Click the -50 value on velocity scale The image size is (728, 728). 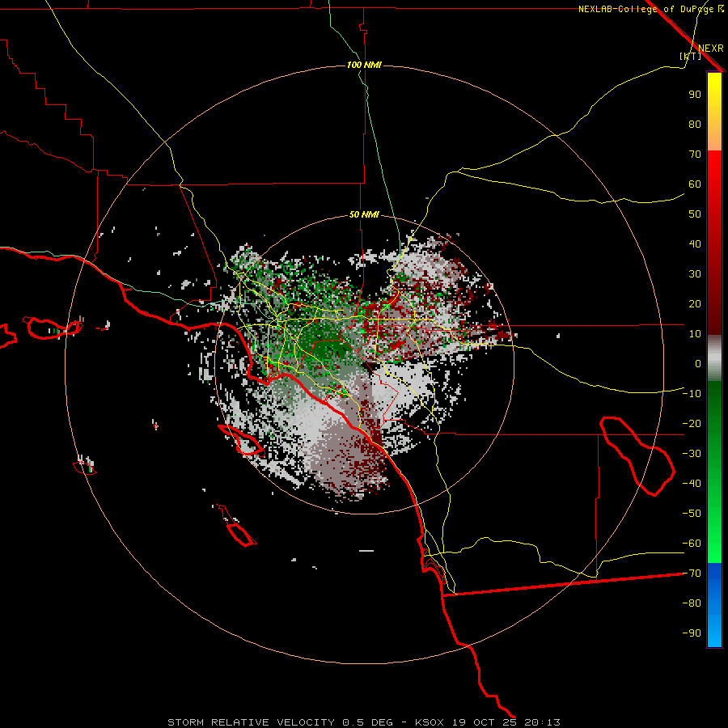tap(692, 514)
